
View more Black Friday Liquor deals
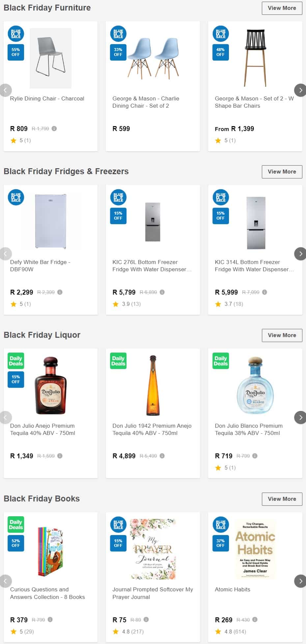coord(282,335)
